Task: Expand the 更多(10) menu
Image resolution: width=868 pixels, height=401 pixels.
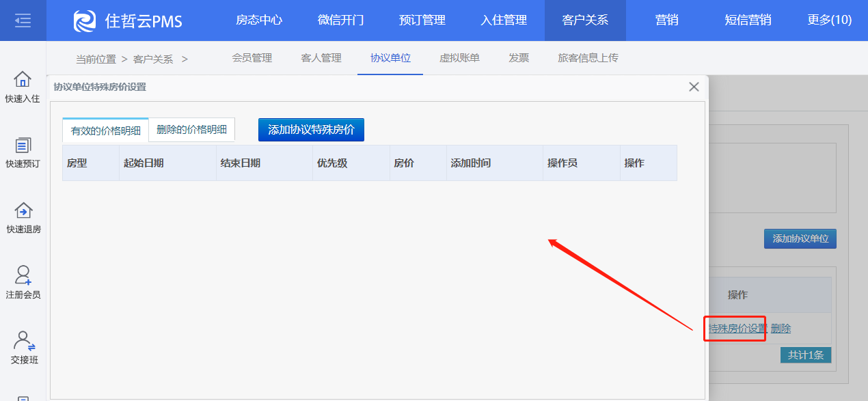Action: [830, 20]
